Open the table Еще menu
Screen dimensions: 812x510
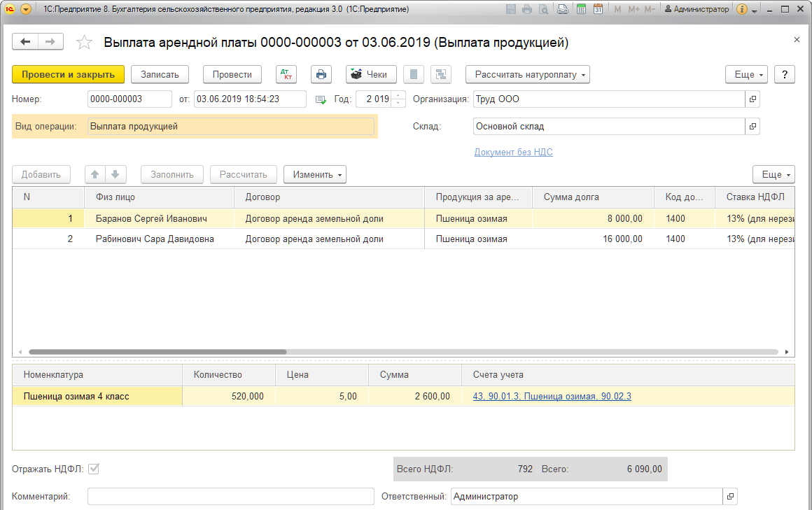[x=773, y=174]
